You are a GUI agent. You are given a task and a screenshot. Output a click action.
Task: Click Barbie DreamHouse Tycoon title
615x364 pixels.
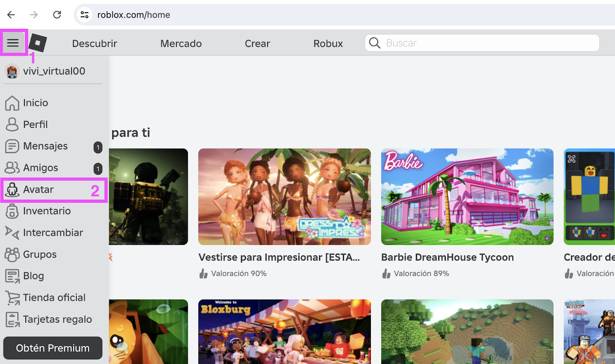click(x=447, y=257)
